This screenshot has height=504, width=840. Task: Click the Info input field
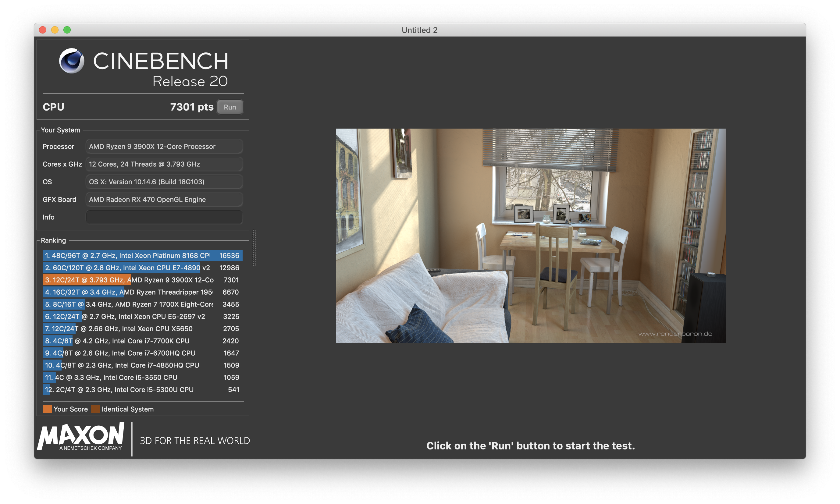[164, 217]
